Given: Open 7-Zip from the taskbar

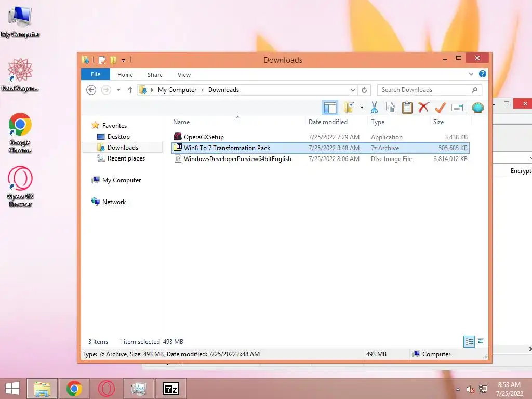Looking at the screenshot, I should (170, 389).
